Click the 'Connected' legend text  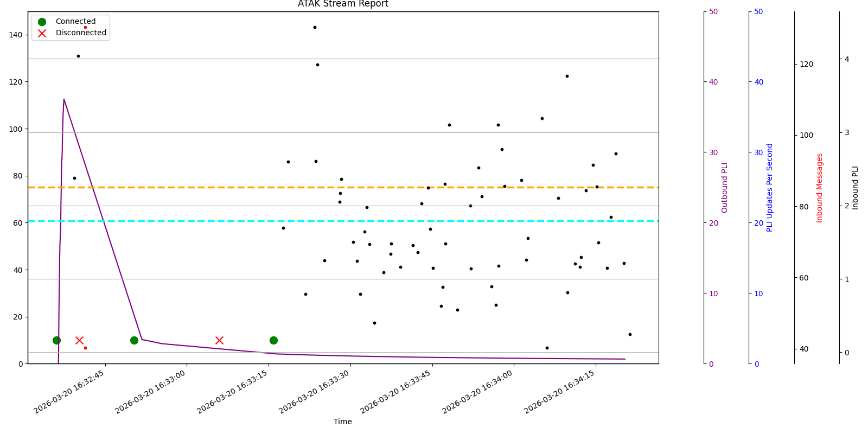tap(75, 22)
